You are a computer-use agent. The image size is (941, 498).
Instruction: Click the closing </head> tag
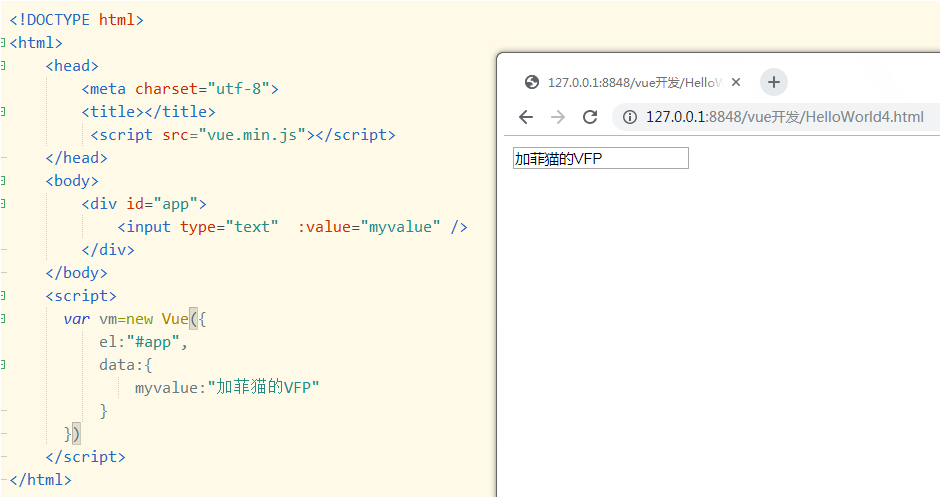point(77,158)
